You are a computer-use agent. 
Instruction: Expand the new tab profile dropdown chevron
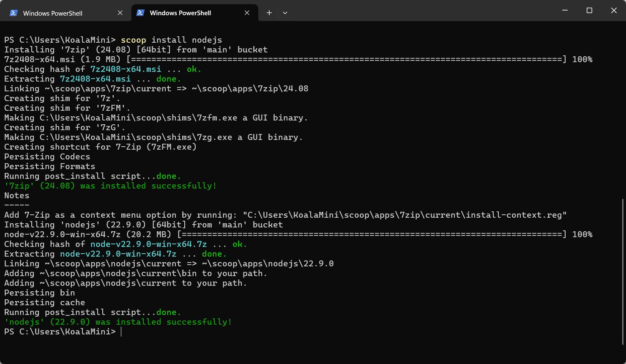[285, 13]
